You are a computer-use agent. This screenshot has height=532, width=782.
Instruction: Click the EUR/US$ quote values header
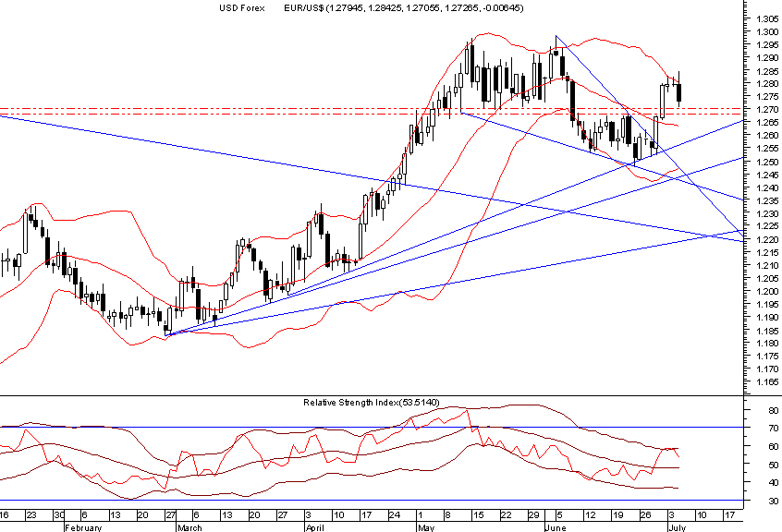404,8
